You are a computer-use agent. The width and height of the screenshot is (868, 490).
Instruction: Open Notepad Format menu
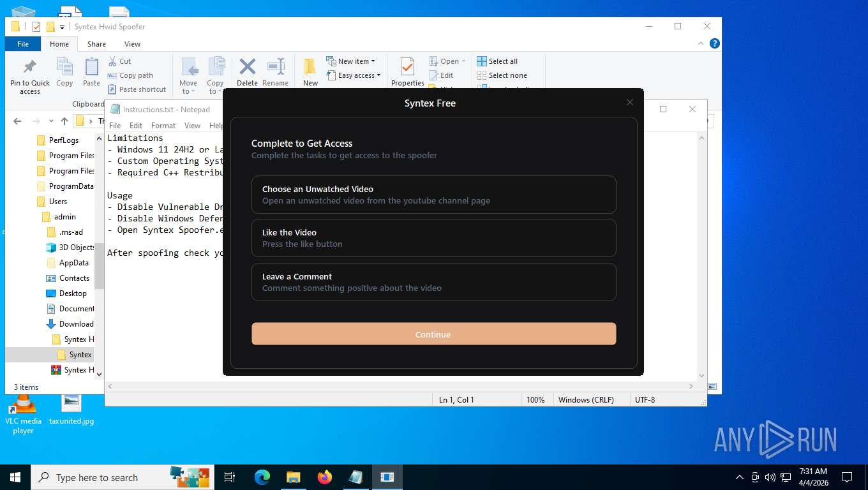163,126
